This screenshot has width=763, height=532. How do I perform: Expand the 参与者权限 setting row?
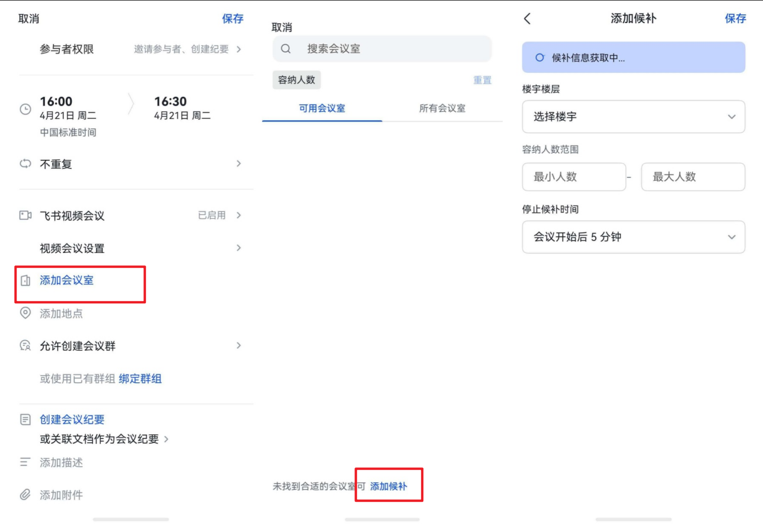(140, 49)
